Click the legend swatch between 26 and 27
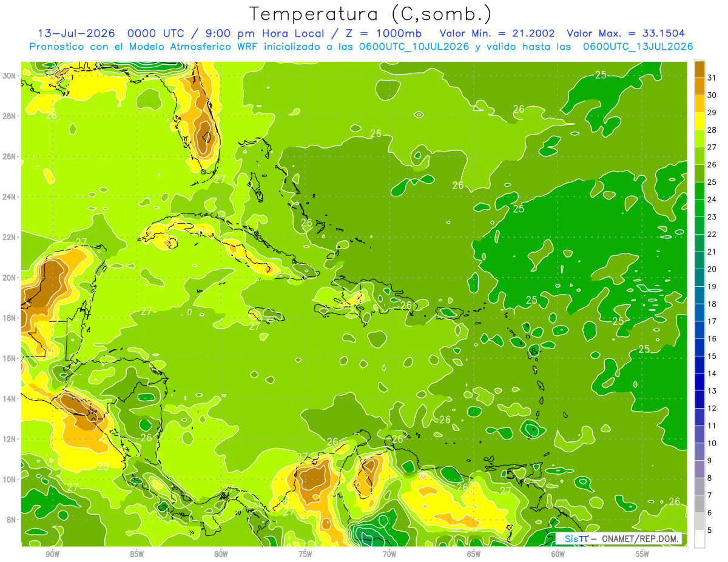Screen dimensions: 728x562 [699, 156]
